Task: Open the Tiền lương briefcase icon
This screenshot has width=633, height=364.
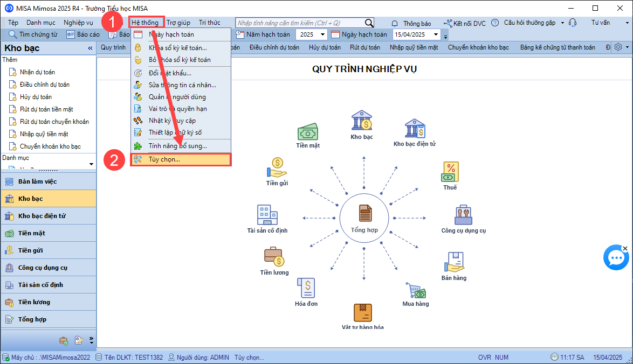Action: pyautogui.click(x=274, y=257)
